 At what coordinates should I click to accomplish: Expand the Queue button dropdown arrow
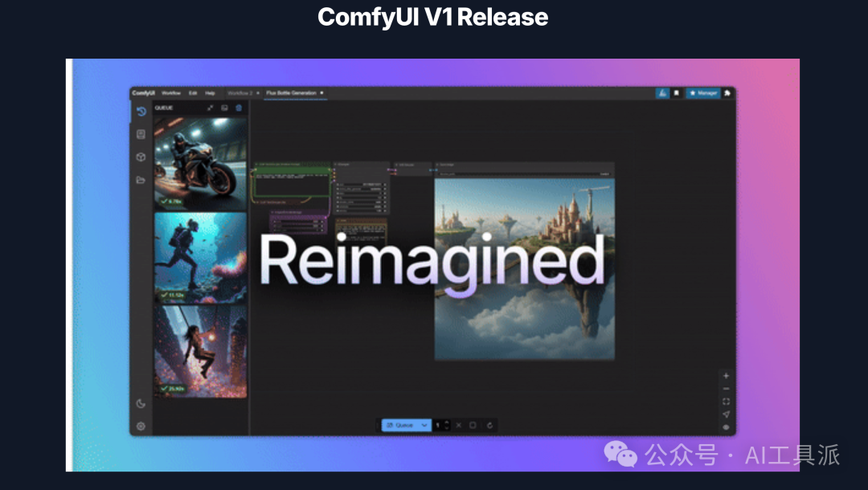[424, 425]
